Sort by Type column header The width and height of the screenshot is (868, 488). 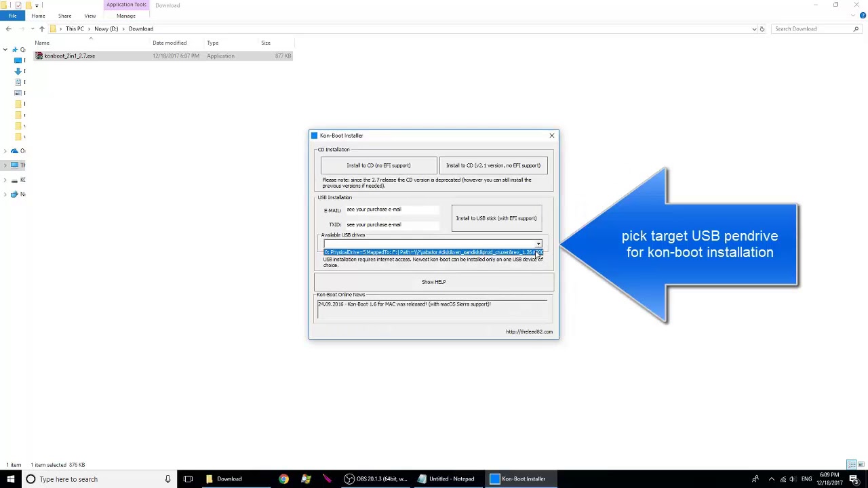tap(213, 43)
